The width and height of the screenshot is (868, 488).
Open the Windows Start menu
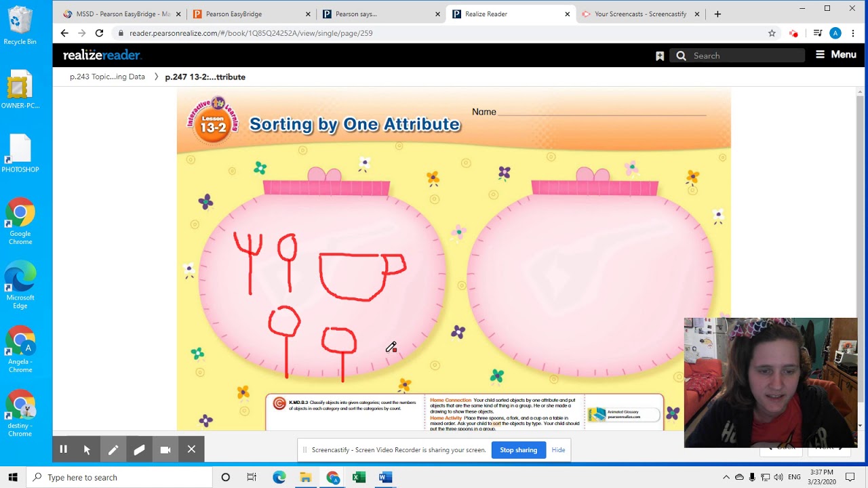pos(13,477)
